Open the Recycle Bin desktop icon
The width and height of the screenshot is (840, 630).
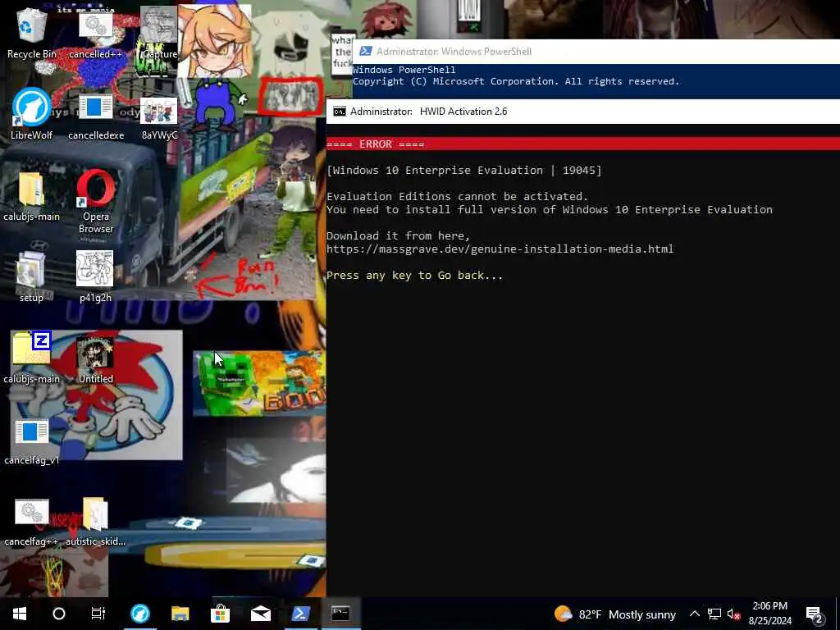32,33
